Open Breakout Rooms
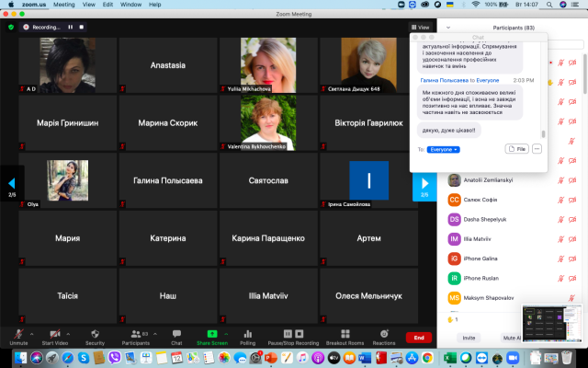Image resolution: width=588 pixels, height=368 pixels. 345,337
